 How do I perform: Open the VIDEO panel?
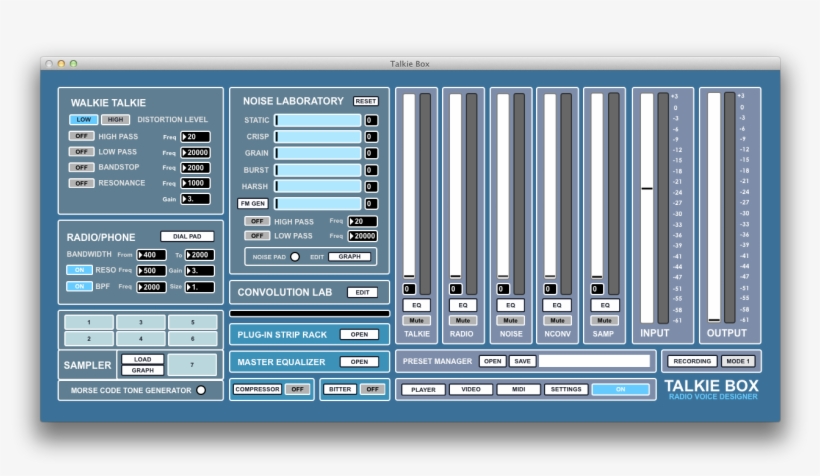(x=471, y=389)
